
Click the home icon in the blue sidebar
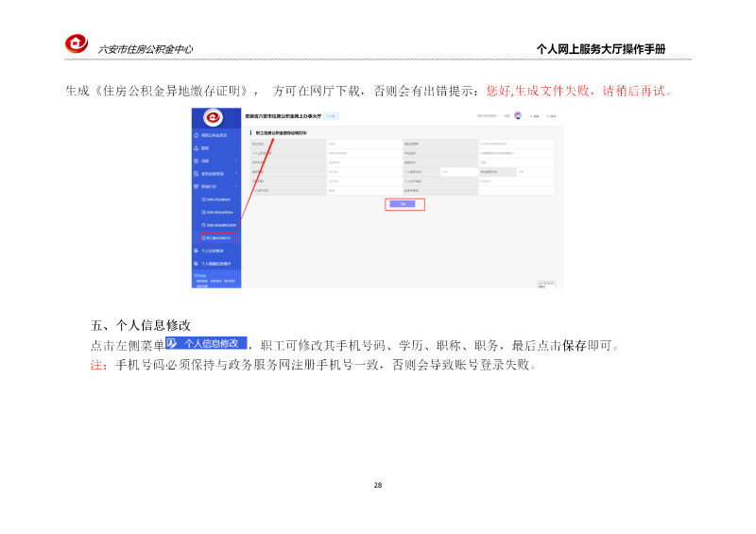[x=197, y=135]
